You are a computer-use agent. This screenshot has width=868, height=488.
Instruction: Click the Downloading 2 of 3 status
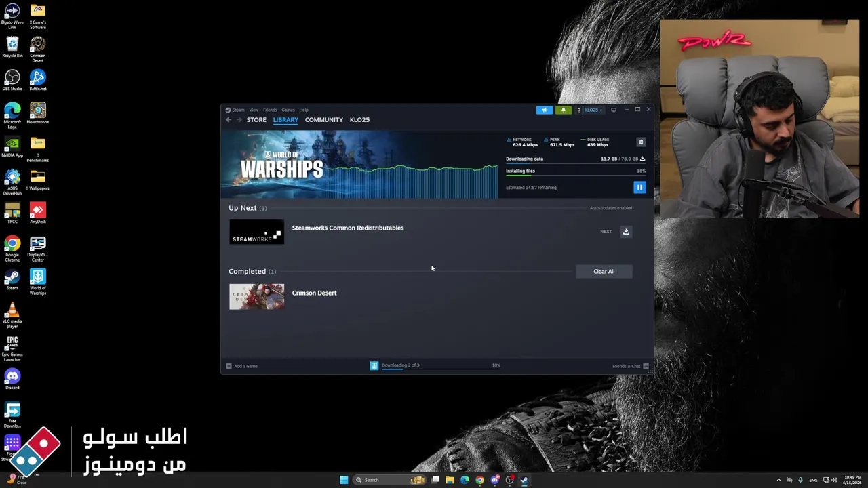pyautogui.click(x=400, y=365)
